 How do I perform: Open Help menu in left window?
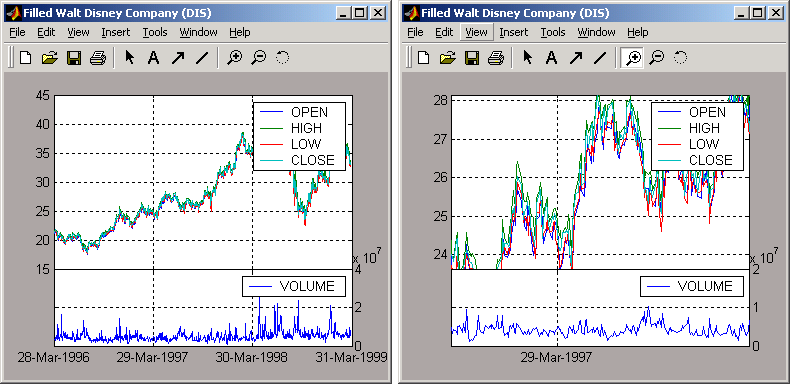click(240, 32)
